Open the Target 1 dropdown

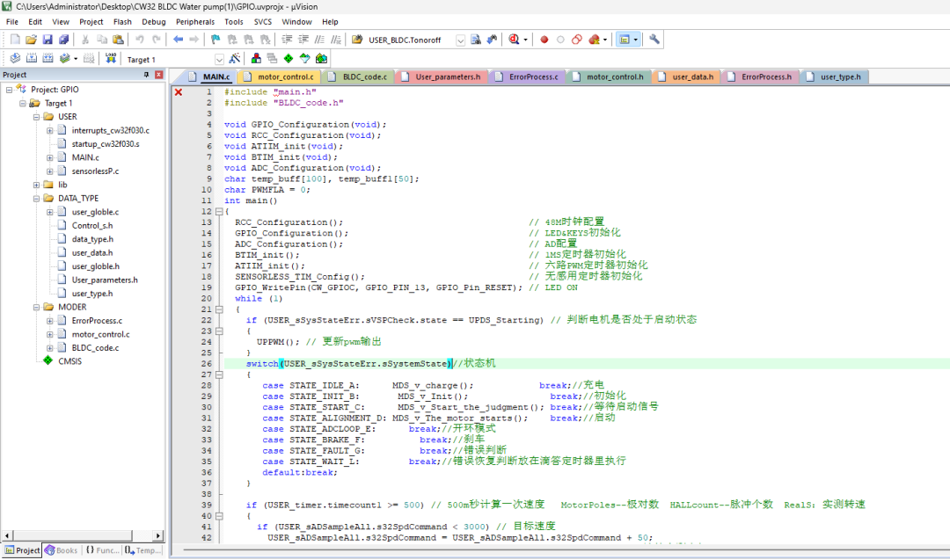219,59
